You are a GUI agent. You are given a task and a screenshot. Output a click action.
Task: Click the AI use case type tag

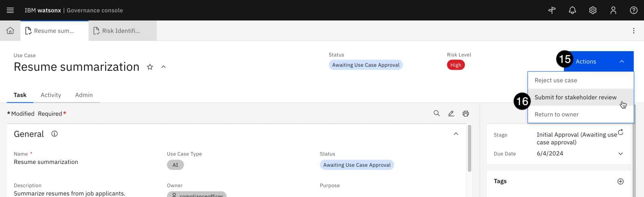click(x=175, y=165)
